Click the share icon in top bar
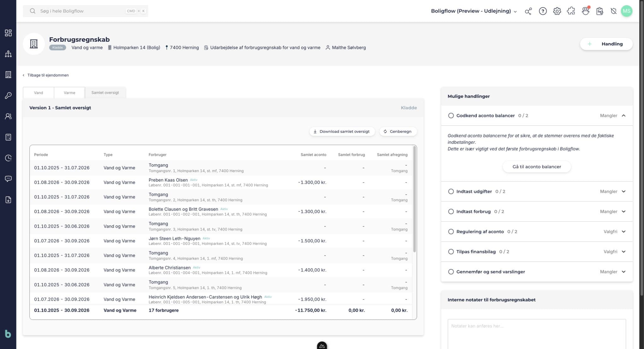The width and height of the screenshot is (644, 349). 528,11
